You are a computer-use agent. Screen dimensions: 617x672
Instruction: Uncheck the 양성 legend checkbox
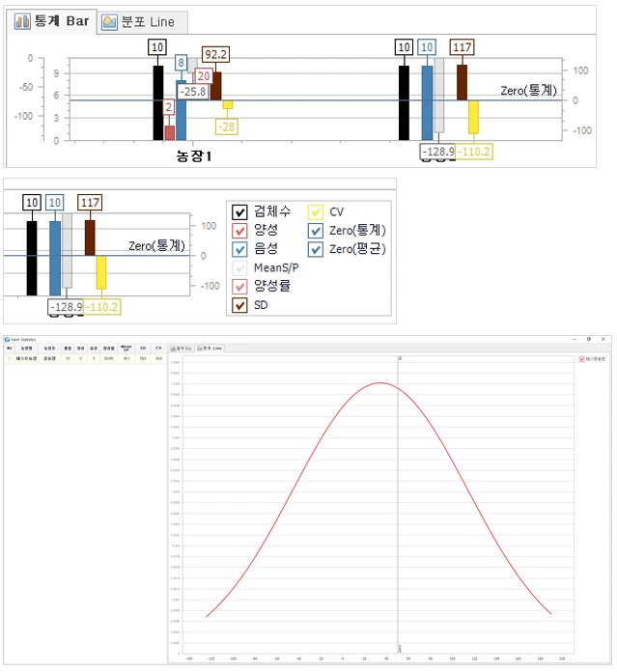239,231
